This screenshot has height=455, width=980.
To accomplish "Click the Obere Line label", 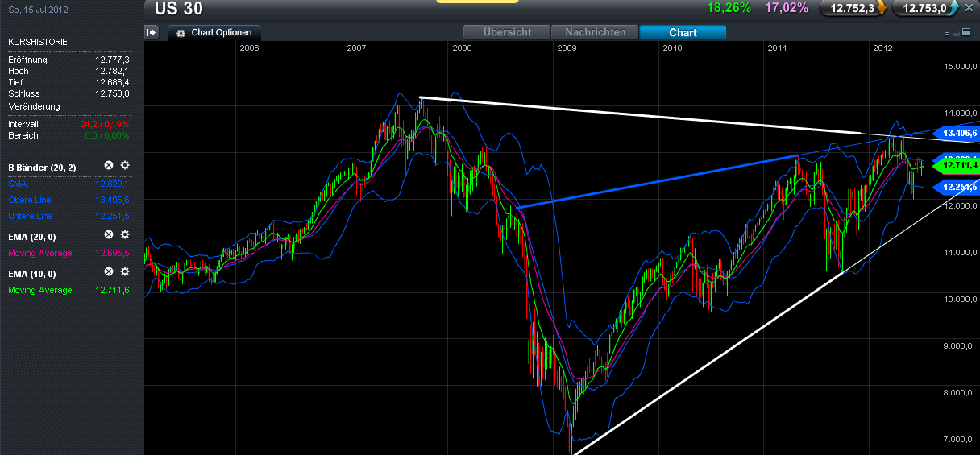I will pos(31,199).
